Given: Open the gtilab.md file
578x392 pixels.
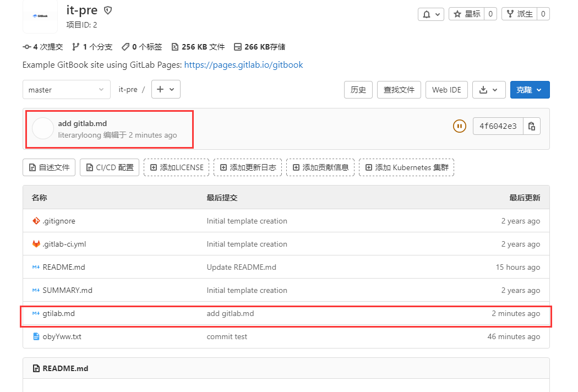Looking at the screenshot, I should coord(58,313).
